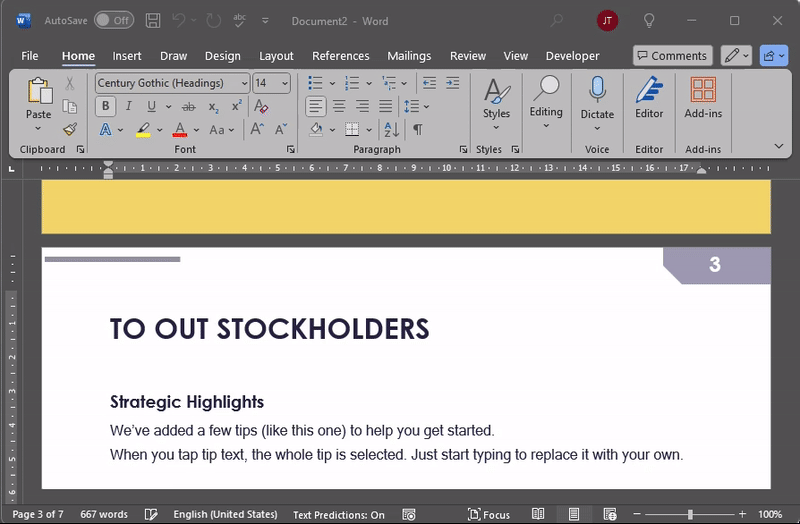Activate the Format Painter brush

tap(70, 129)
